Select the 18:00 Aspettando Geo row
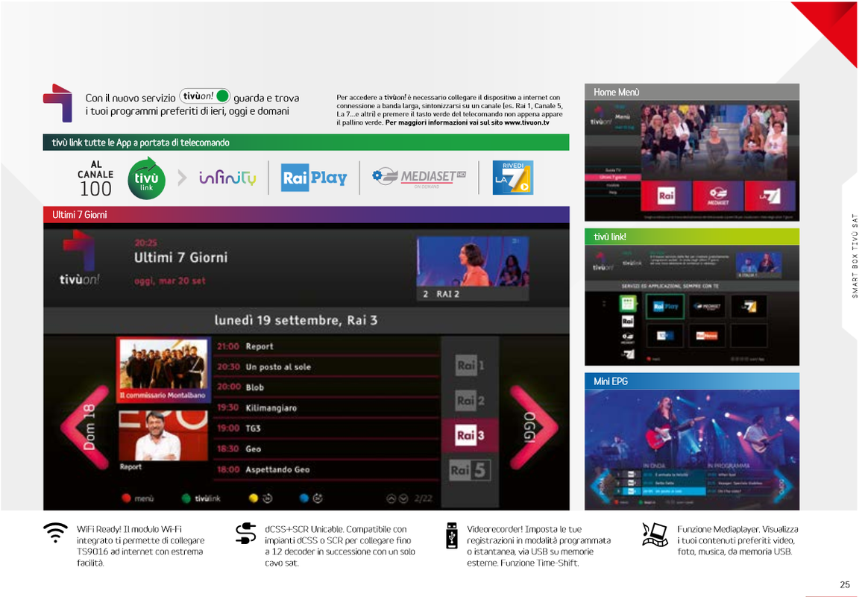The height and width of the screenshot is (597, 868). [x=327, y=469]
